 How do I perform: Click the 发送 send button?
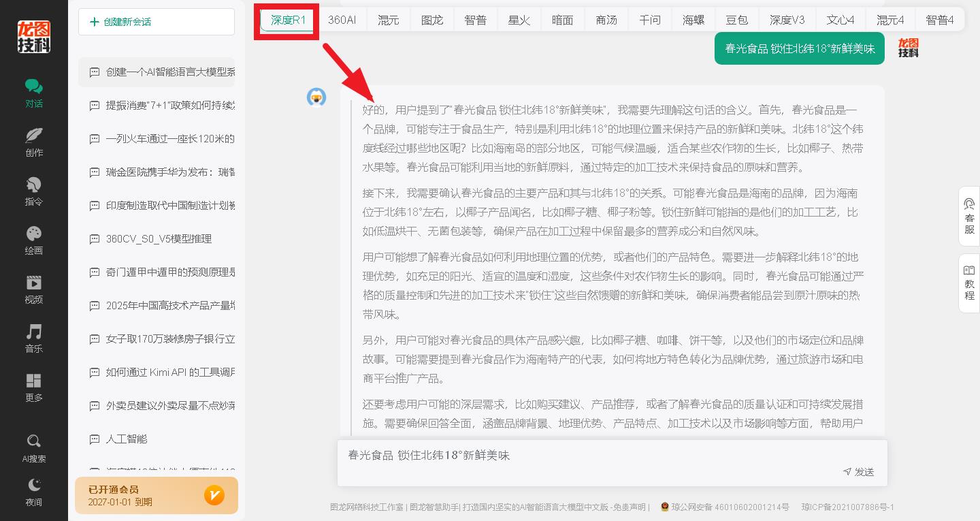coord(859,472)
